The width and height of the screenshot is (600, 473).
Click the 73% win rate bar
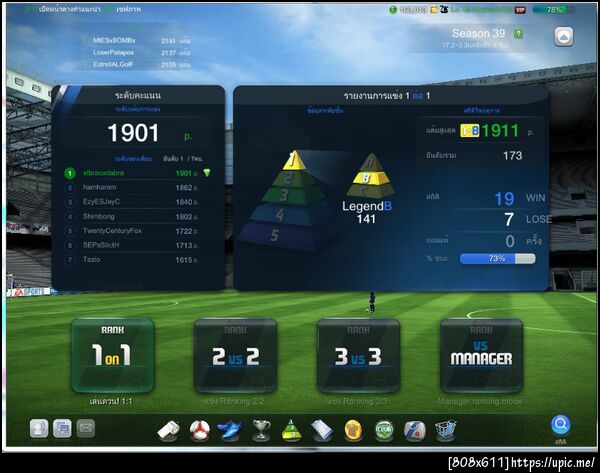(497, 259)
